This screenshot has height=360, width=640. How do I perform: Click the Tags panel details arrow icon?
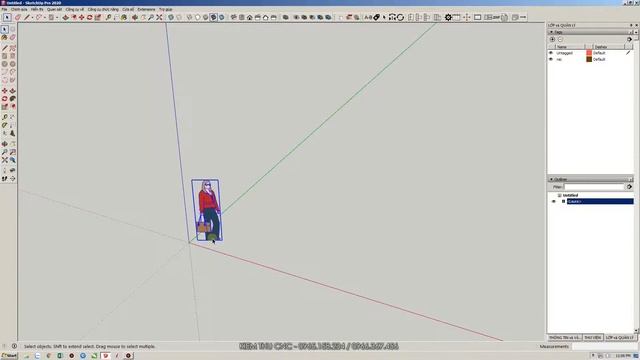point(629,39)
